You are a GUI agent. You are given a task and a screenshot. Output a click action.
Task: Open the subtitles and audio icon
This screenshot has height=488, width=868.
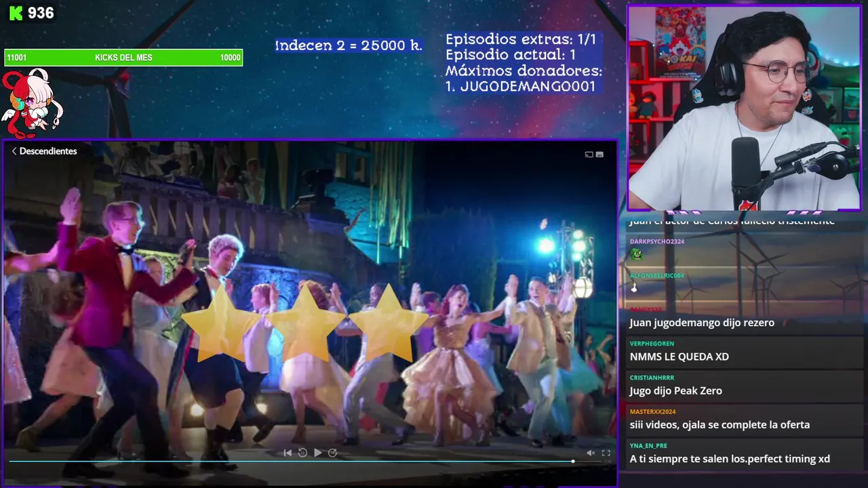tap(599, 155)
